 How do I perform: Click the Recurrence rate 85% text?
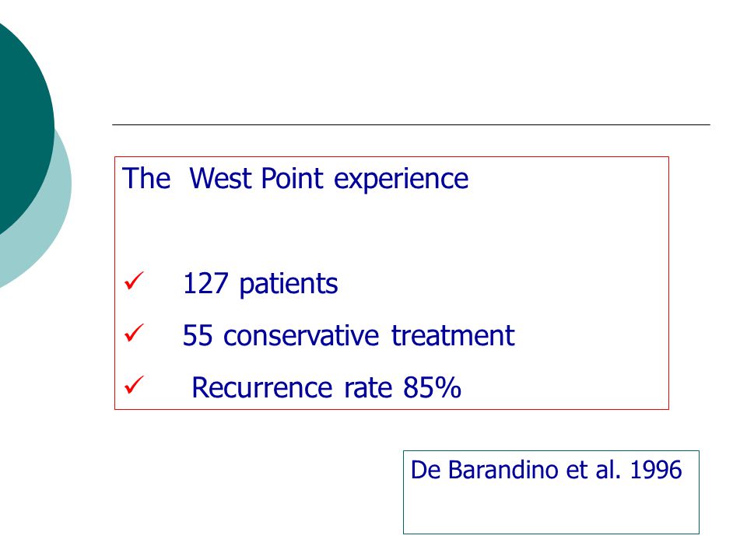click(326, 387)
